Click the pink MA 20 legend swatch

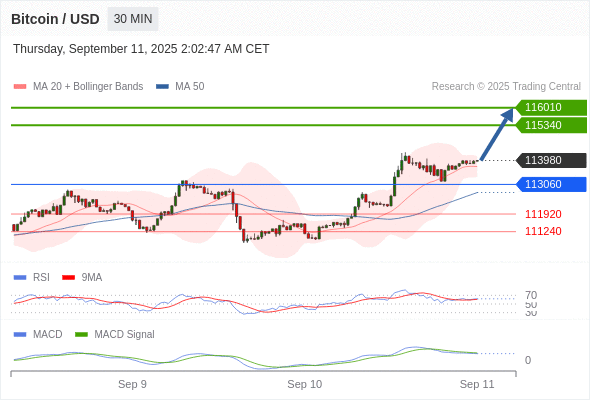coord(20,87)
